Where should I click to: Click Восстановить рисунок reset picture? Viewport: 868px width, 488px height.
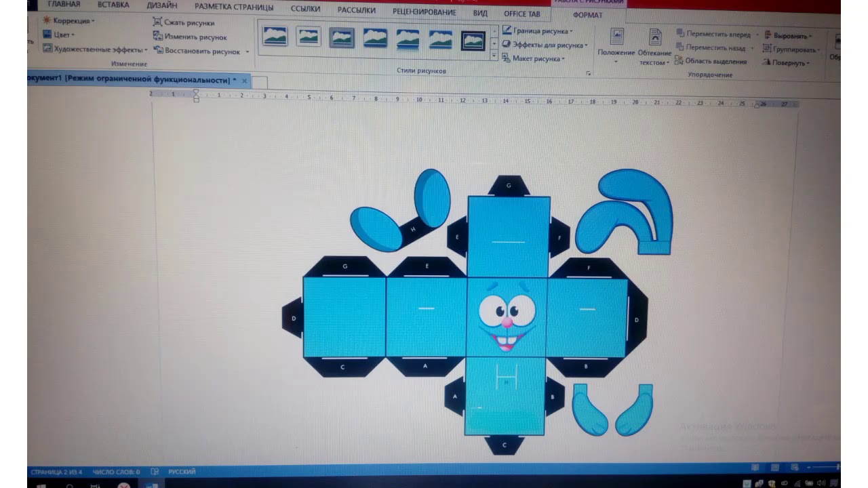(x=197, y=51)
